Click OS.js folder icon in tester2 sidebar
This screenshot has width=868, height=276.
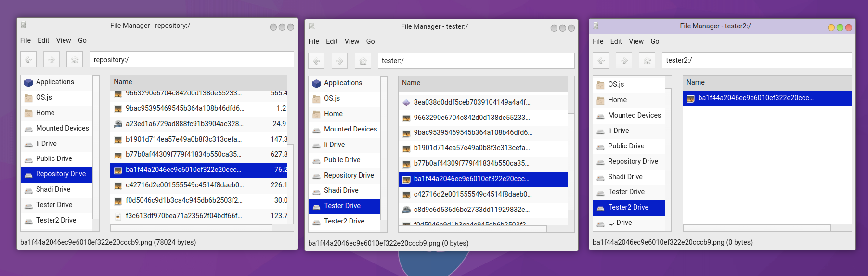click(600, 85)
